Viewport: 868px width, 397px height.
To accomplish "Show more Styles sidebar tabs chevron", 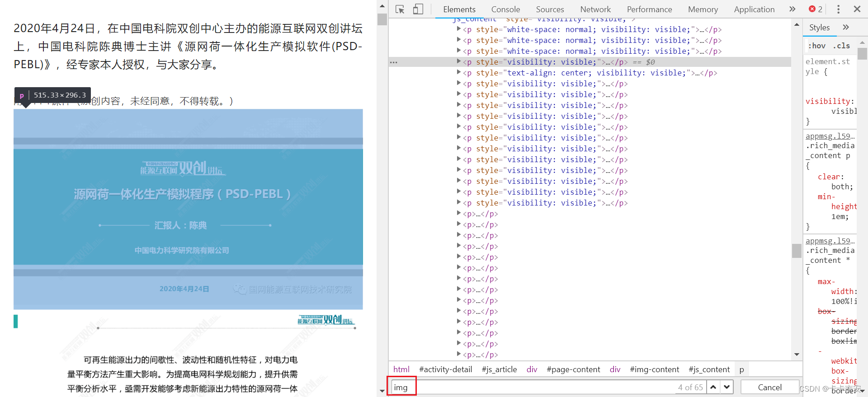I will click(x=845, y=28).
